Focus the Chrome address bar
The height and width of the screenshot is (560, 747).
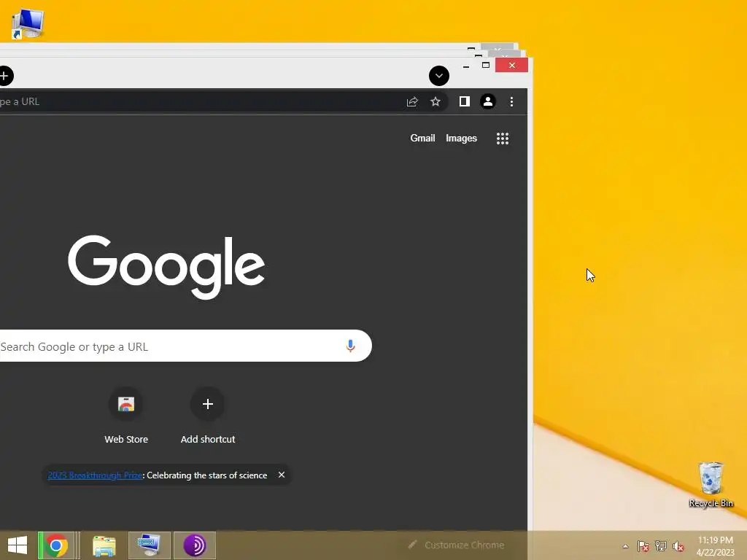(x=200, y=101)
